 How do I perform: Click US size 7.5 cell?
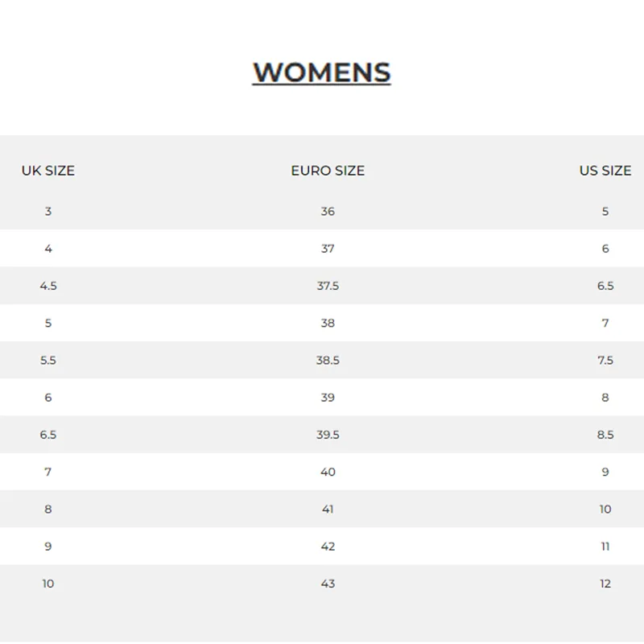click(x=605, y=360)
